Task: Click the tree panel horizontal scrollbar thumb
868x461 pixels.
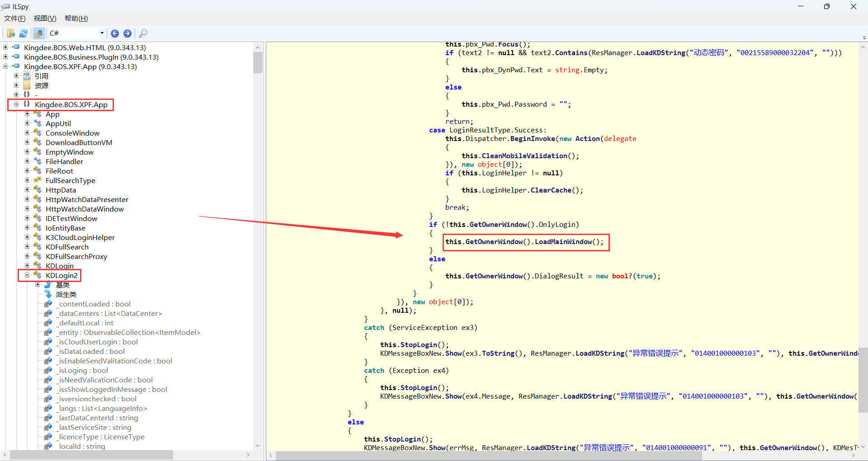Action: tap(91, 455)
